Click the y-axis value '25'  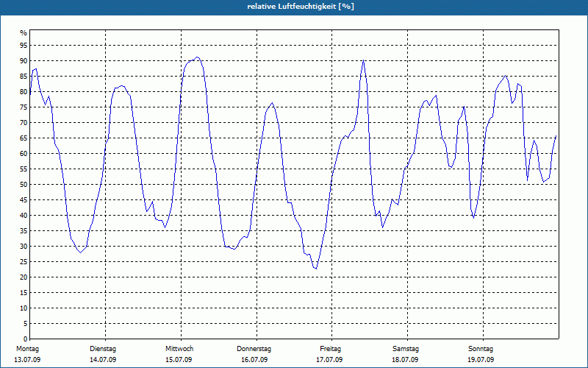click(x=24, y=262)
